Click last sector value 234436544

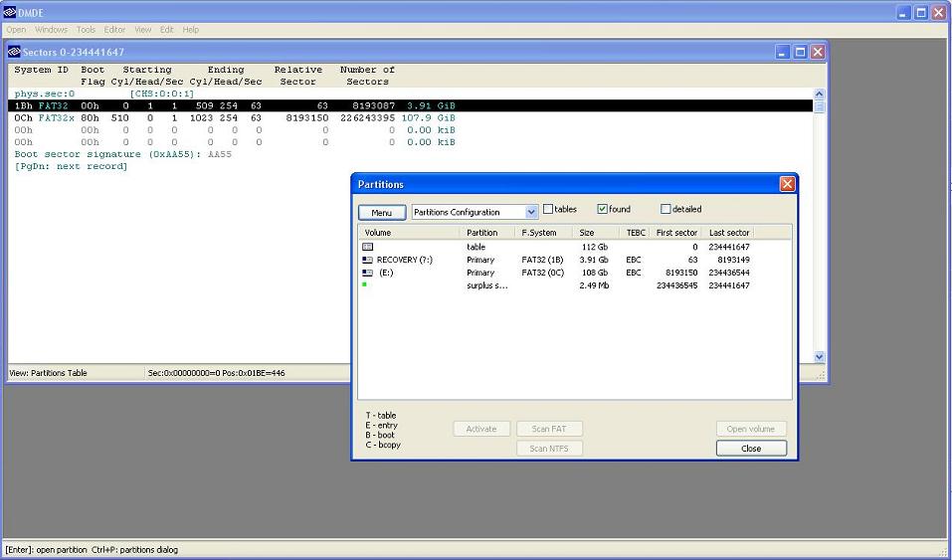pos(729,273)
